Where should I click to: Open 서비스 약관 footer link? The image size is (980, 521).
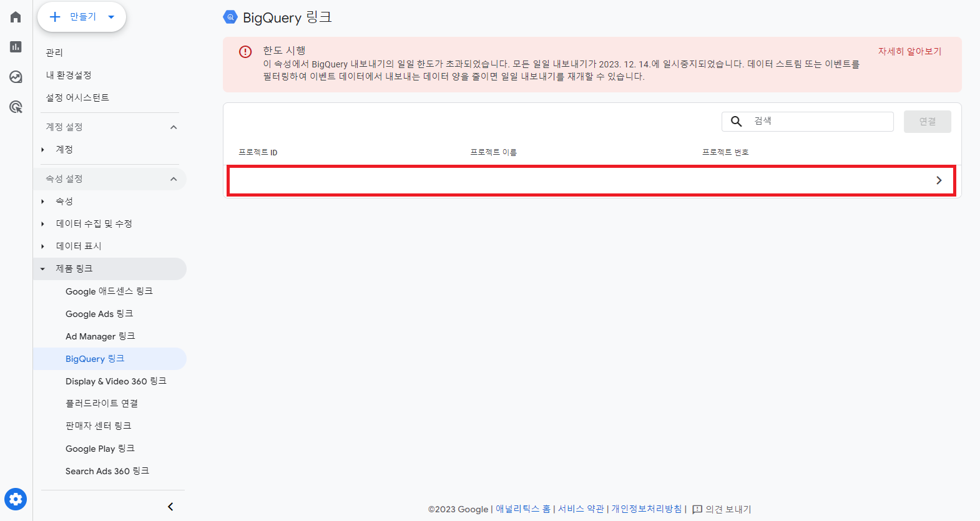(581, 509)
